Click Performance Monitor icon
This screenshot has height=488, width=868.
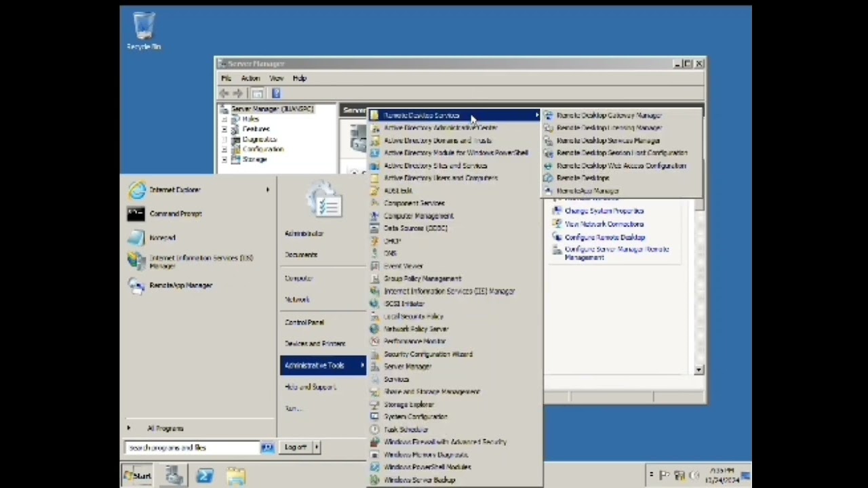coord(375,342)
